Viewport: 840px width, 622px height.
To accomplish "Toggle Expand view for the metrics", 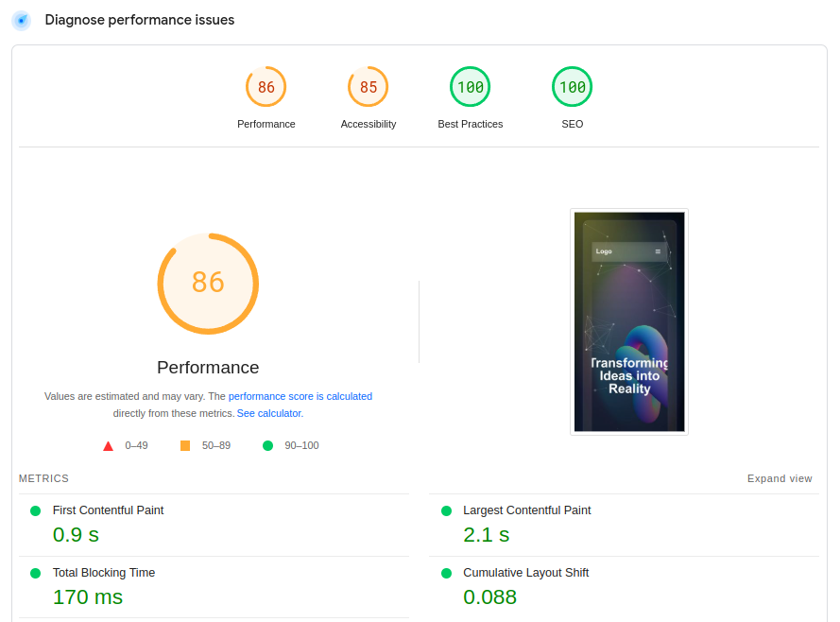I will point(780,478).
